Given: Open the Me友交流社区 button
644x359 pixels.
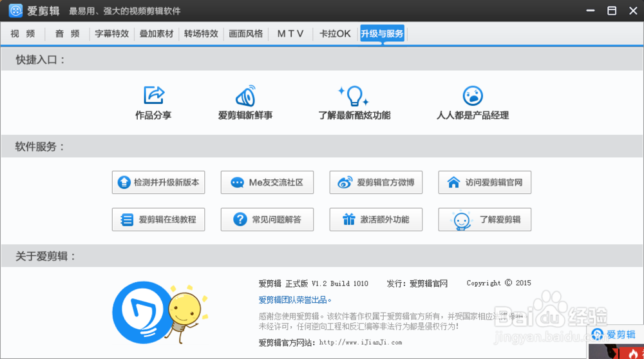Looking at the screenshot, I should pyautogui.click(x=267, y=182).
